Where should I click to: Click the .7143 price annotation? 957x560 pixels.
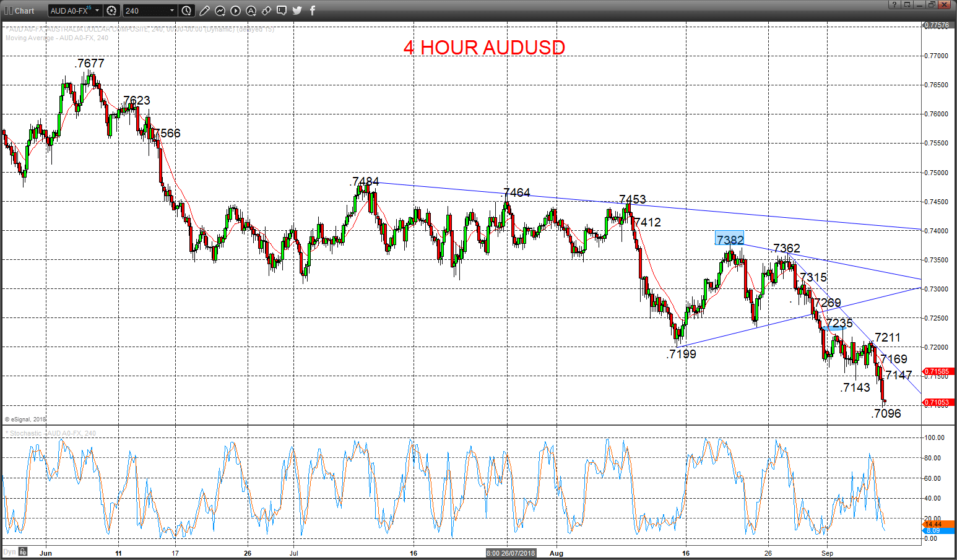(855, 387)
